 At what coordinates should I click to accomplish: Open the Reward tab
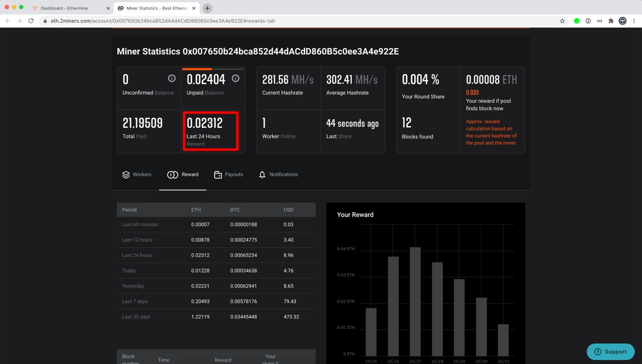pos(183,174)
